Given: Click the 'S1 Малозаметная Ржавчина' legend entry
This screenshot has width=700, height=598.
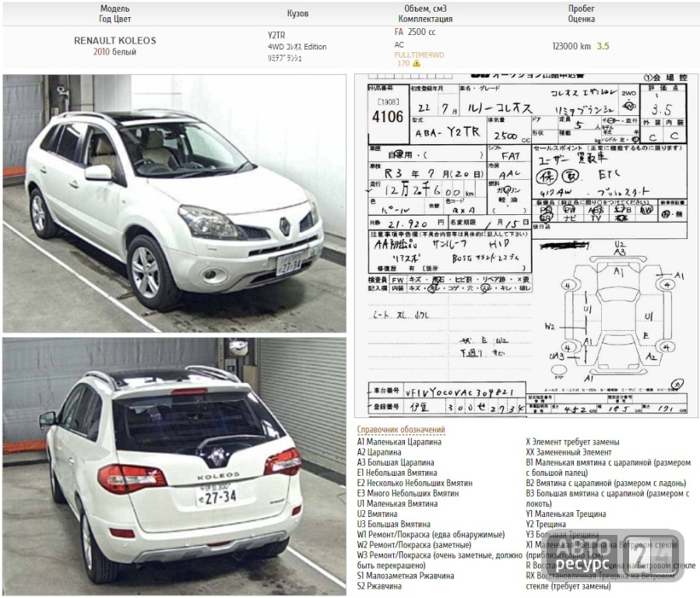Looking at the screenshot, I should [406, 575].
